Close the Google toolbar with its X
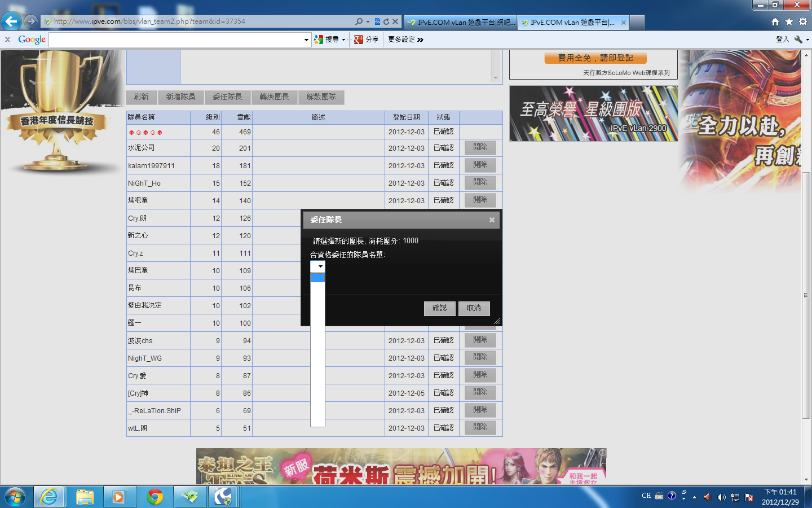 point(7,40)
